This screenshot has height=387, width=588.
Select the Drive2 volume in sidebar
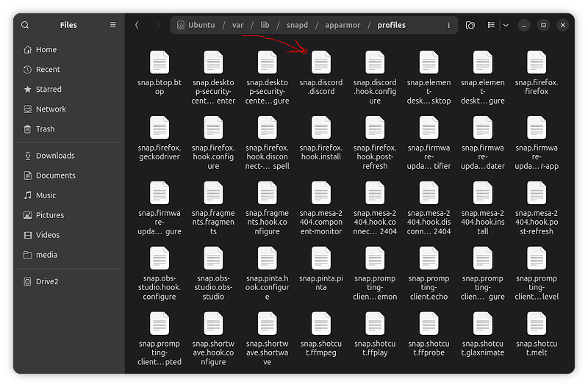click(x=49, y=281)
